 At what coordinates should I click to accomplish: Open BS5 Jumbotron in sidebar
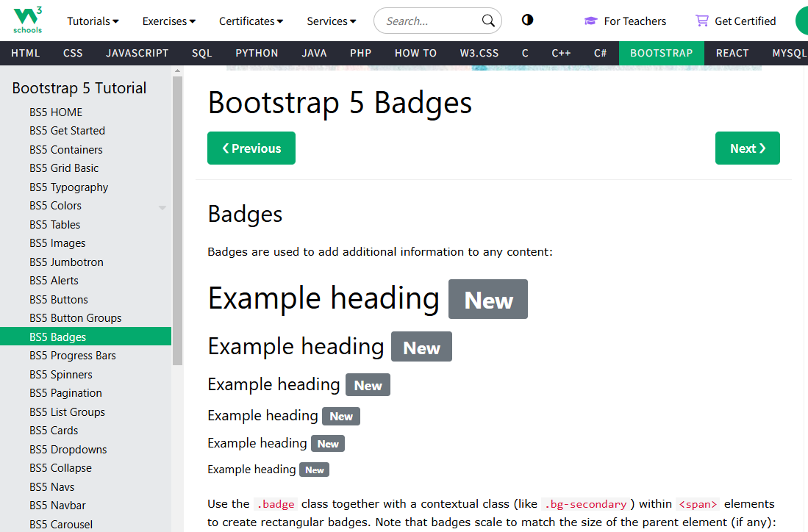pos(85,262)
